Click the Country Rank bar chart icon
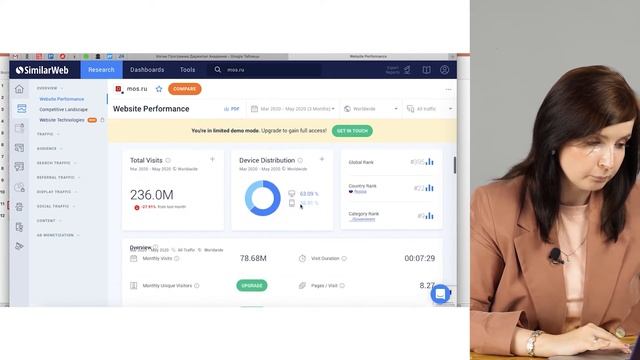The image size is (640, 360). (x=429, y=188)
